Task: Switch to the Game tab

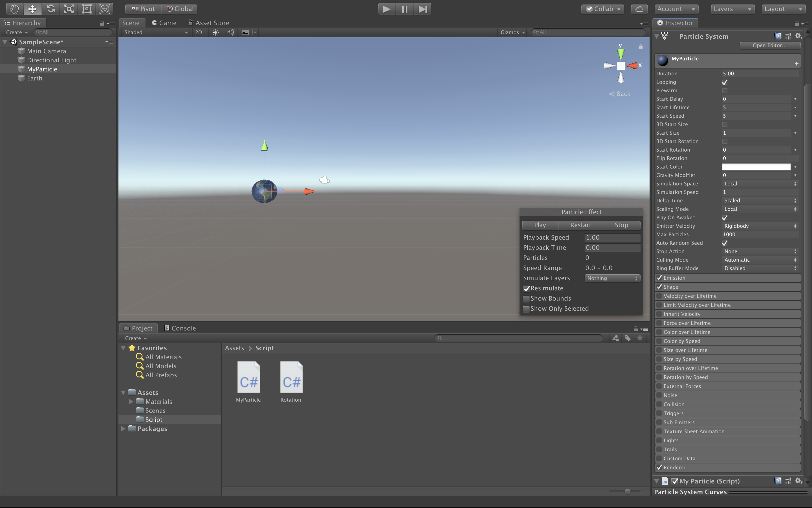Action: [164, 23]
